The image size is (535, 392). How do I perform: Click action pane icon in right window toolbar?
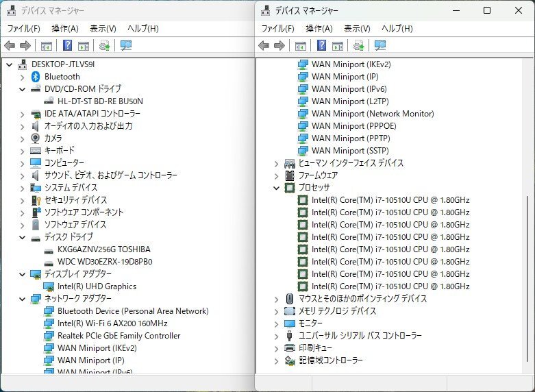coord(338,45)
